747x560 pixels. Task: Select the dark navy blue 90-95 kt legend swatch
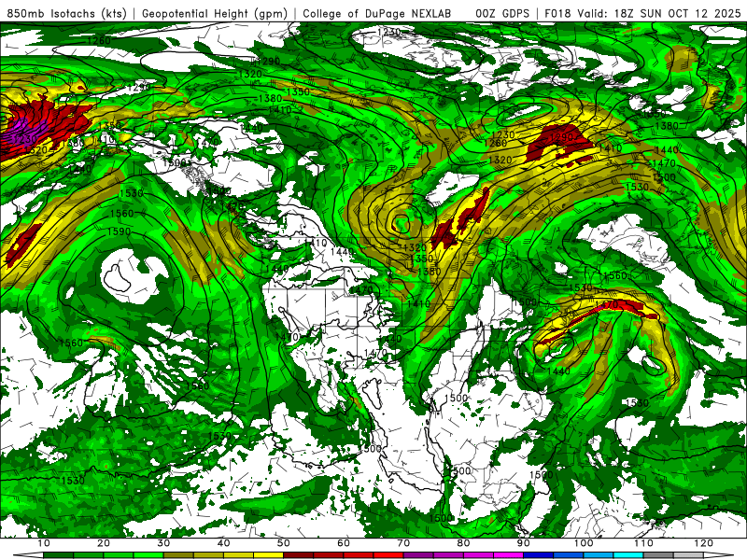point(539,555)
